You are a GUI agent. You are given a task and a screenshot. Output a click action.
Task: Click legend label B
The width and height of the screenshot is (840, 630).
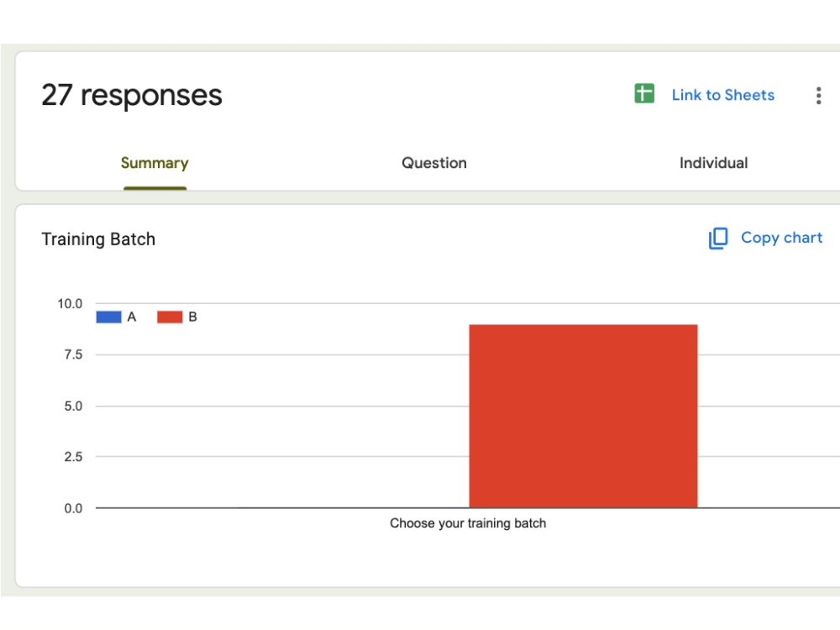click(193, 318)
